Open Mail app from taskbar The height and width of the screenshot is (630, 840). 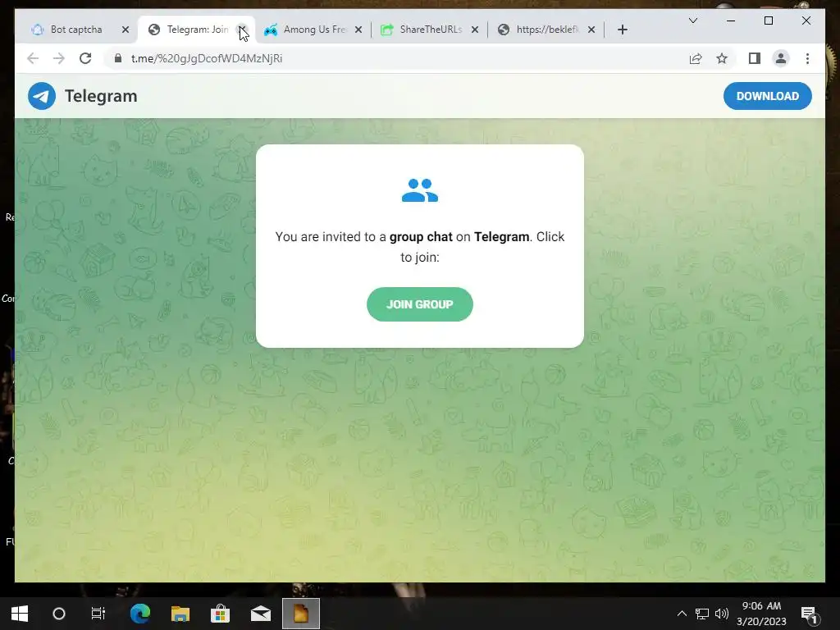(x=260, y=614)
